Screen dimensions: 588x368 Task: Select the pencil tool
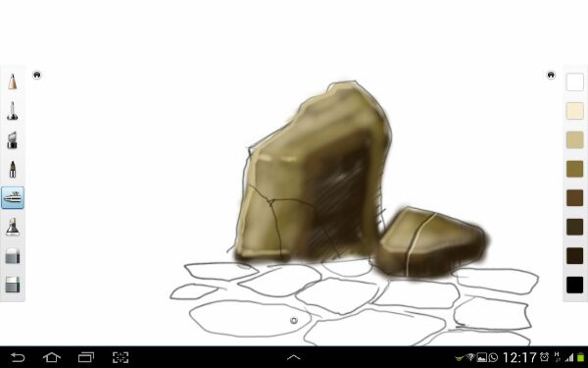(13, 81)
